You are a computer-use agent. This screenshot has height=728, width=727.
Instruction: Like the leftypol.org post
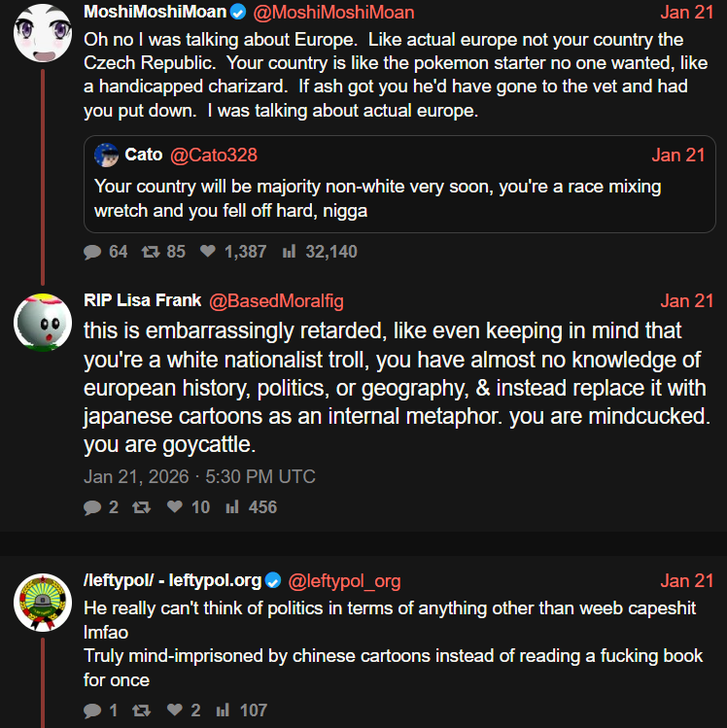coord(175,711)
